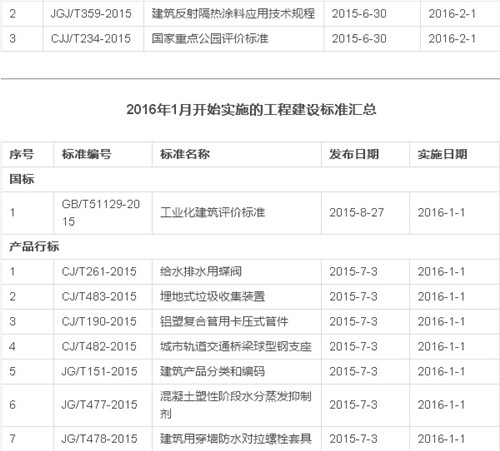
Task: Select code JG/T151-2015
Action: [x=99, y=371]
